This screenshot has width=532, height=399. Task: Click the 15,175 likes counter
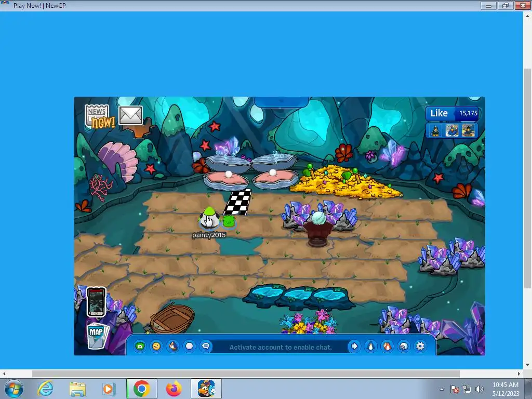469,113
